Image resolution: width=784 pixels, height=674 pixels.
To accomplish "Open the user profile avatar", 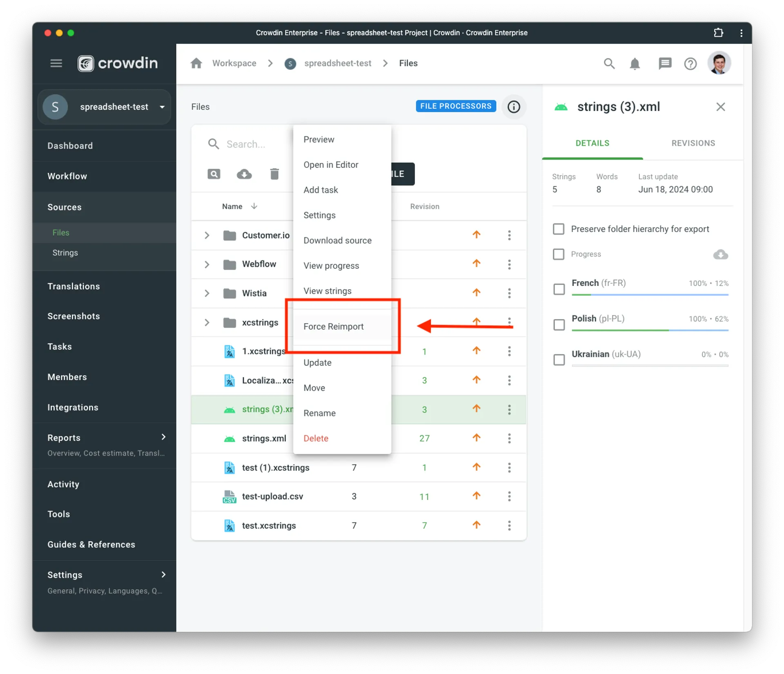I will tap(719, 63).
